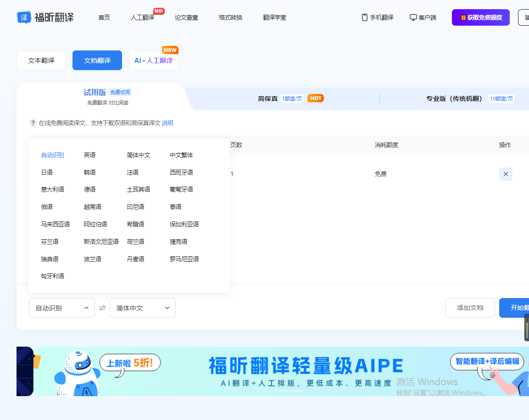The image size is (529, 420).
Task: Open the AI+人工翻译 tab
Action: (x=154, y=61)
